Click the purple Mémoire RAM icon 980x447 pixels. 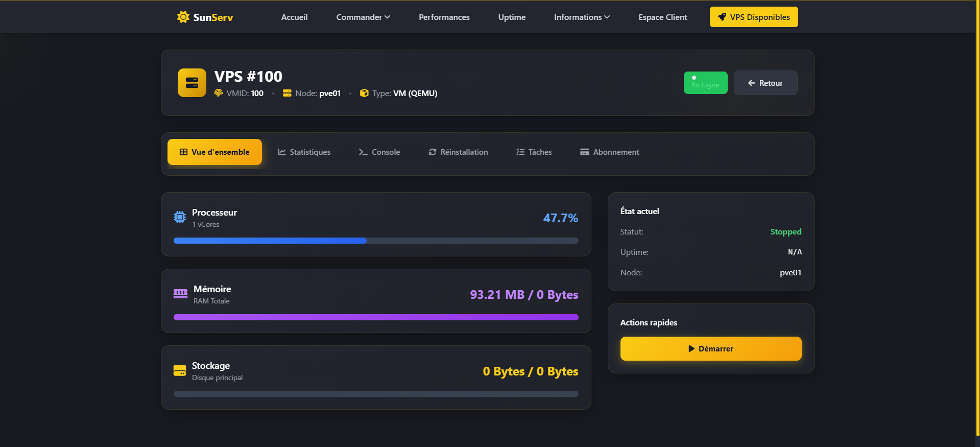(180, 294)
